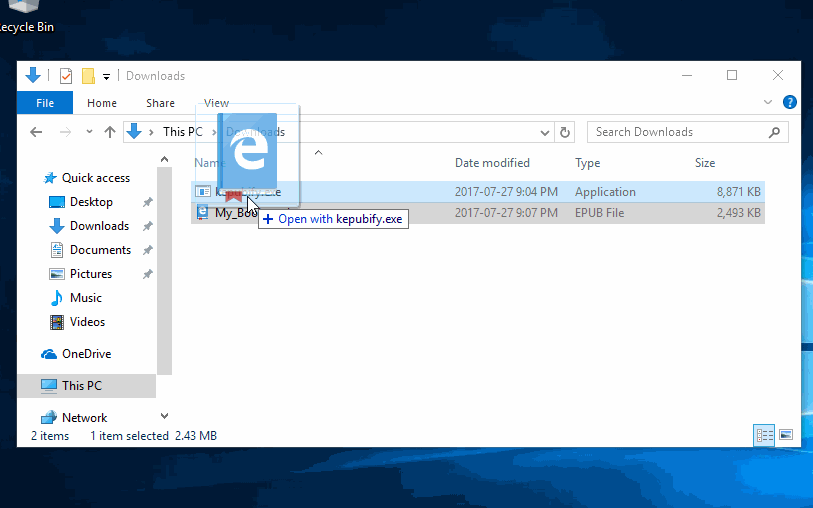Click the 2,493 KB size cell
This screenshot has width=813, height=508.
click(738, 213)
